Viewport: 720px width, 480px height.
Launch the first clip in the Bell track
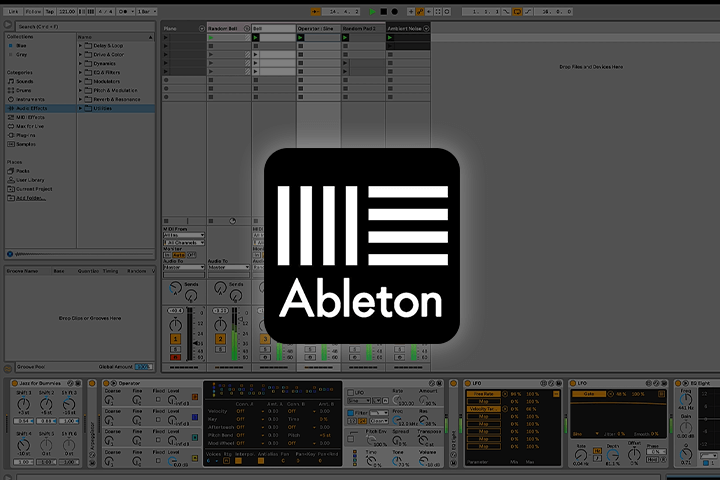(x=256, y=38)
